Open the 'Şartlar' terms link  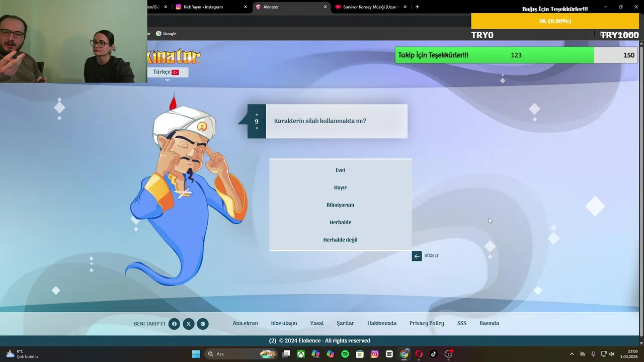point(345,323)
